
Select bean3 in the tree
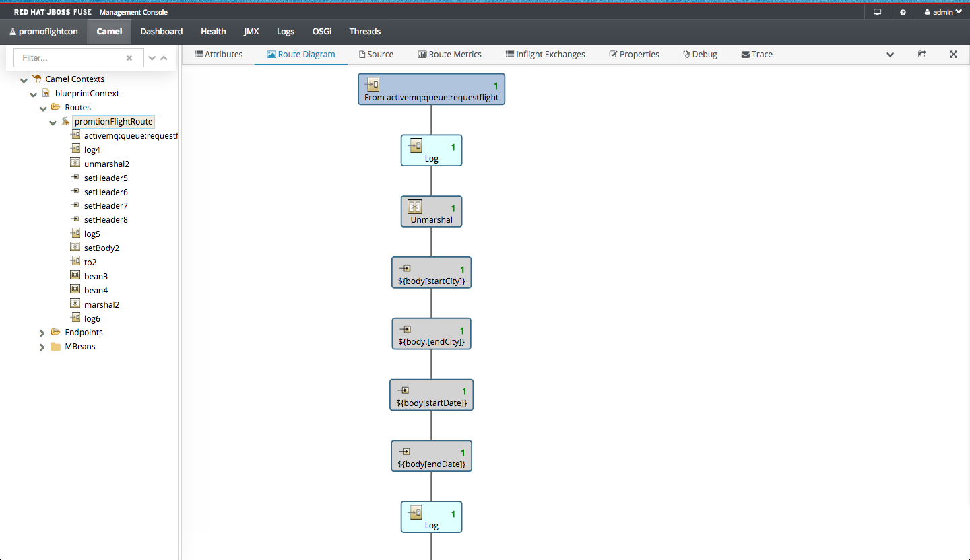(x=96, y=277)
